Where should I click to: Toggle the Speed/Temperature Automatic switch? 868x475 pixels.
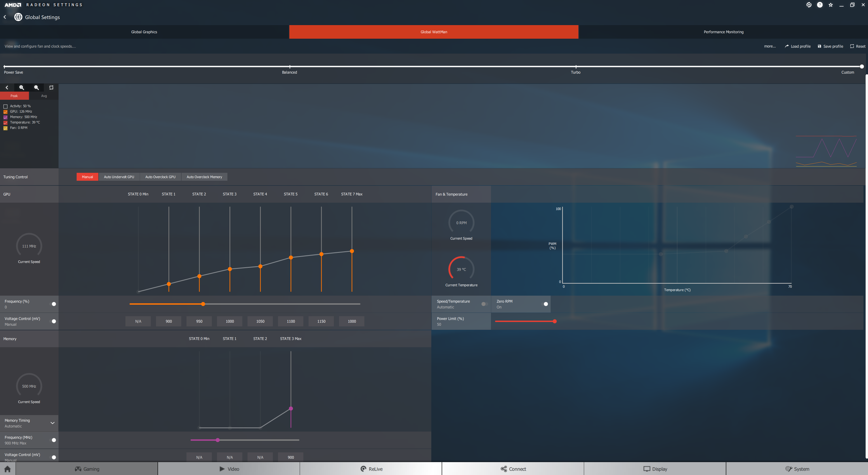(x=485, y=304)
